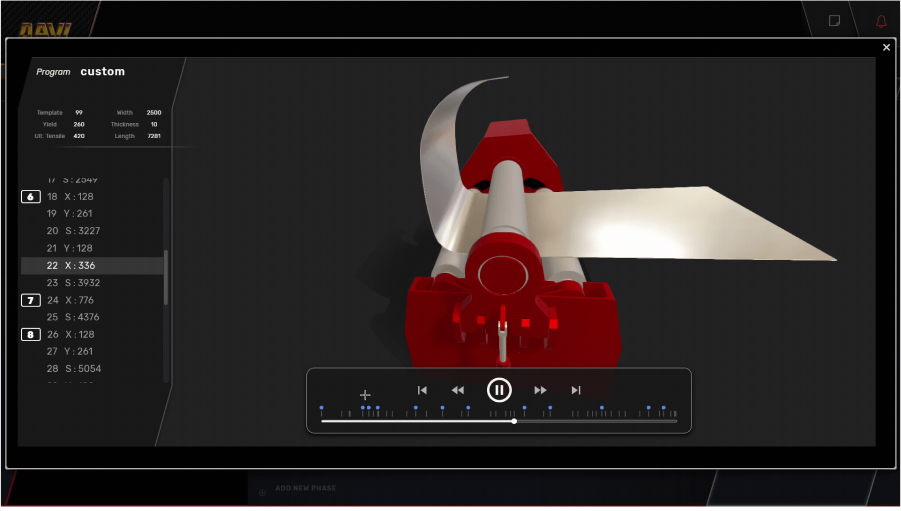Click the Length value 7281
This screenshot has width=901, height=511.
click(x=153, y=136)
